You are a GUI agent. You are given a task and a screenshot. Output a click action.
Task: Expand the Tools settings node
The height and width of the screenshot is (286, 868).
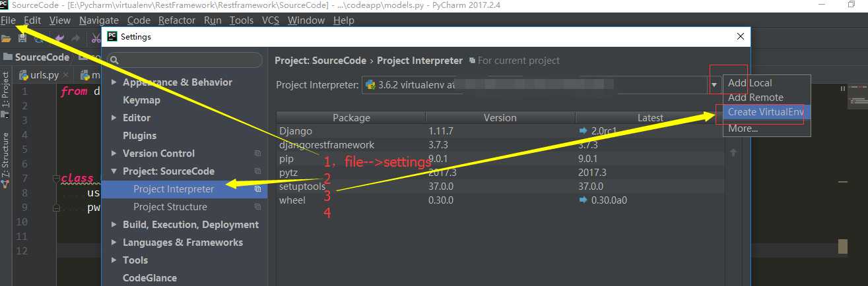click(x=114, y=260)
